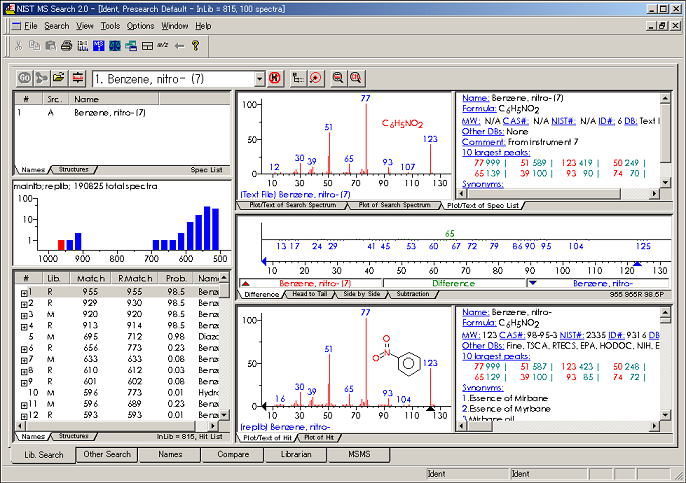Click the open folder icon

pyautogui.click(x=59, y=78)
